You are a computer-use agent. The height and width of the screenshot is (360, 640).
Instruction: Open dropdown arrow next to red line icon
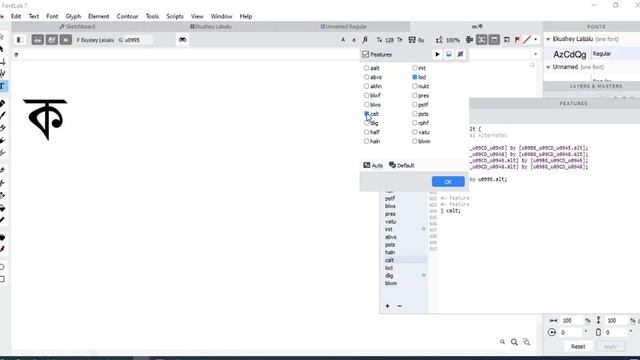pos(536,40)
